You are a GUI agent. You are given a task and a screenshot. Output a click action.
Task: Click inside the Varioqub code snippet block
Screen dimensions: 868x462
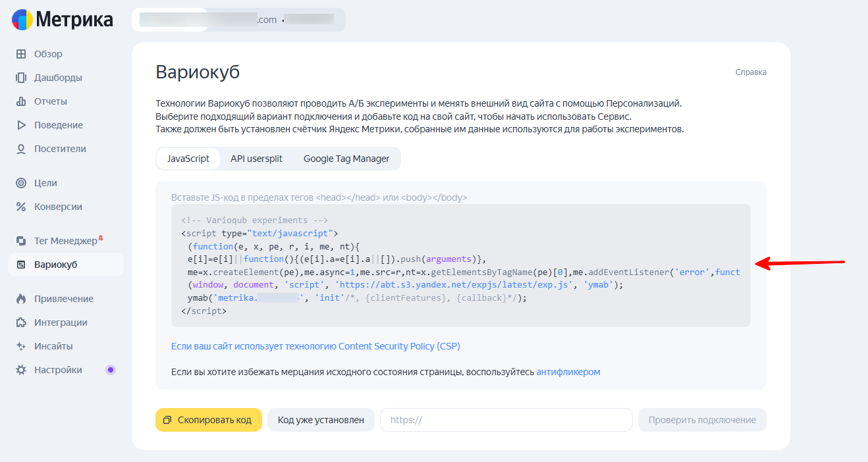461,265
